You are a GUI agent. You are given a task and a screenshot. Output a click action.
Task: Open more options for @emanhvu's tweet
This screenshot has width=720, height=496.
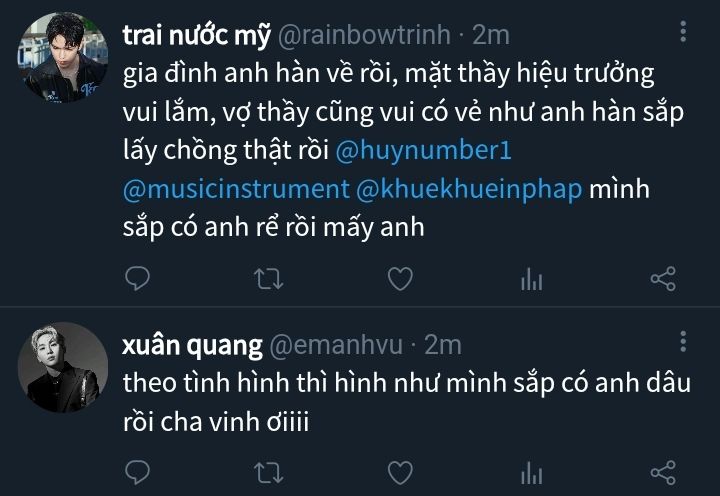tap(683, 341)
